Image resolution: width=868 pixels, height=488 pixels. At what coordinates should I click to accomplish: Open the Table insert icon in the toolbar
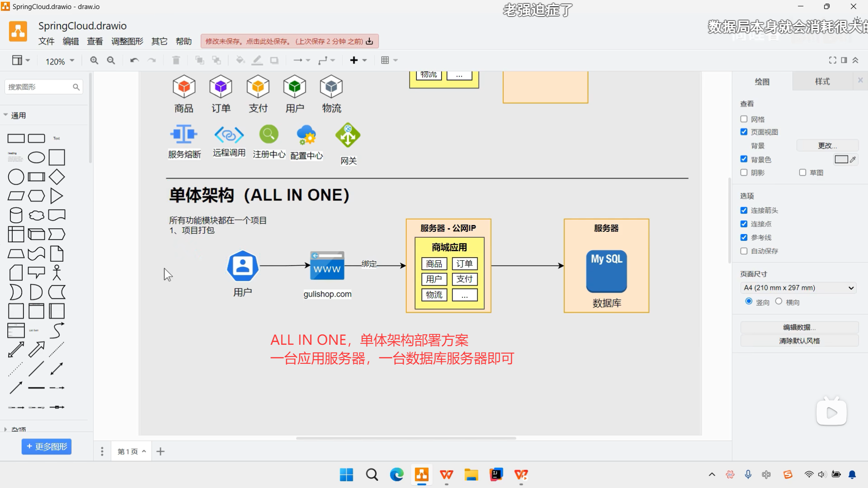[385, 60]
